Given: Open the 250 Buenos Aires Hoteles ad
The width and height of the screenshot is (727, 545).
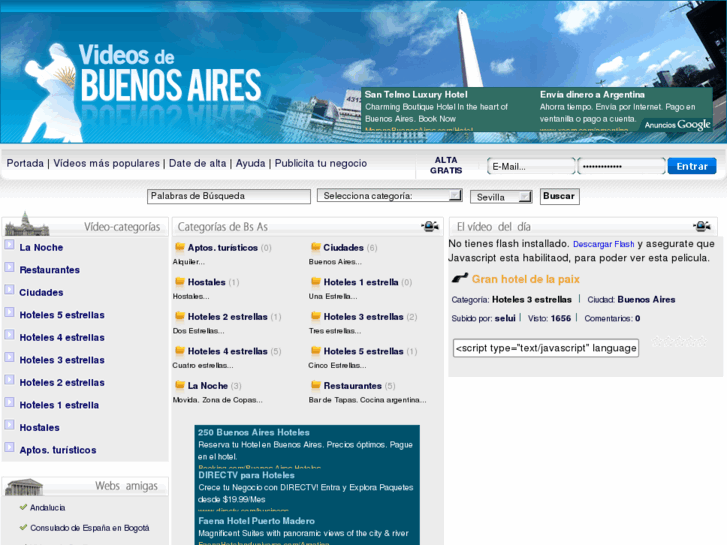Looking at the screenshot, I should [x=254, y=432].
